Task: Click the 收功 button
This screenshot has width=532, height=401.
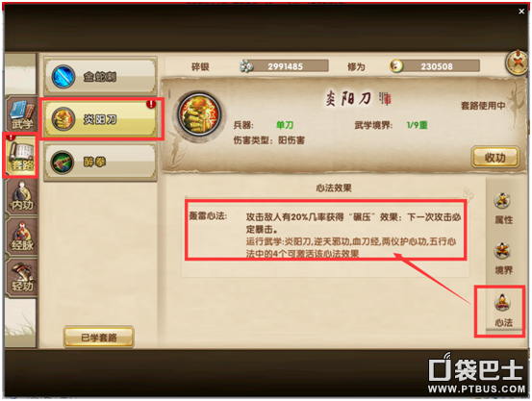Action: (495, 158)
